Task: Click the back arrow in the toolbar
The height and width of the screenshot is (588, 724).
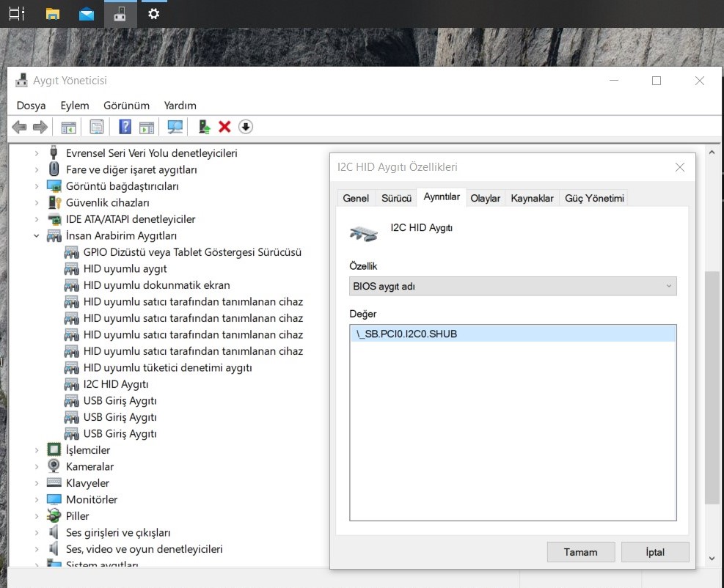Action: pyautogui.click(x=20, y=127)
